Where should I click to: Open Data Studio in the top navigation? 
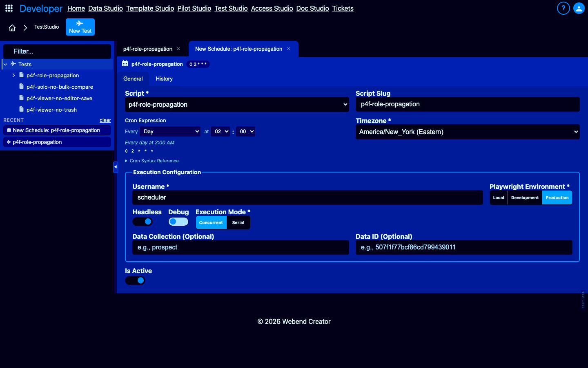(105, 8)
